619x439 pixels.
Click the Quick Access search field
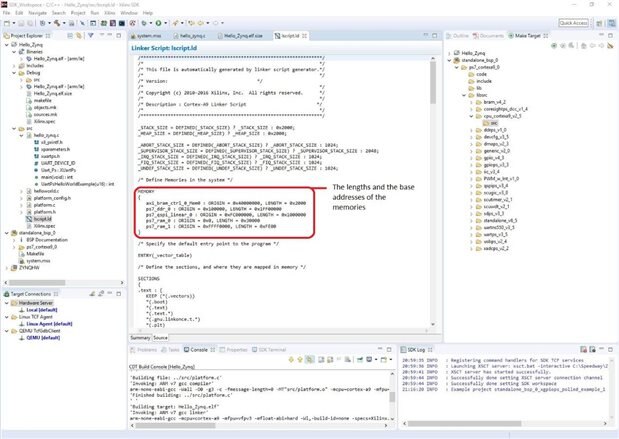pos(571,22)
